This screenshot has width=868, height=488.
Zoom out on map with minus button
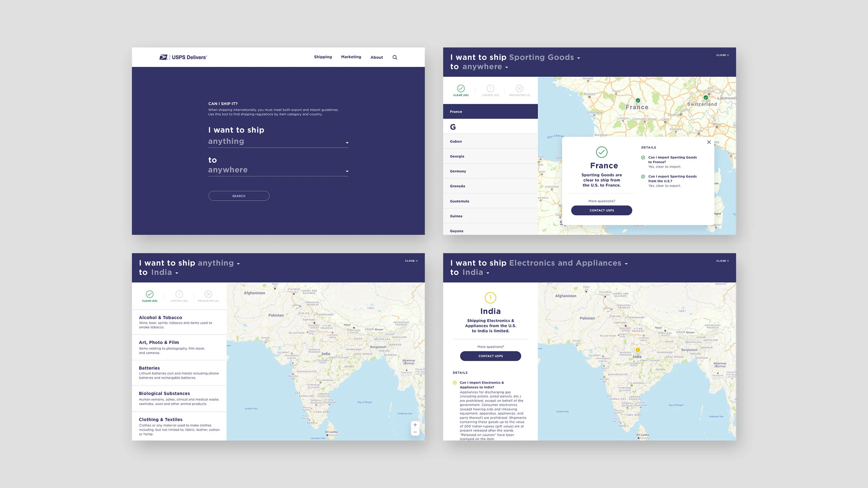[x=415, y=432]
